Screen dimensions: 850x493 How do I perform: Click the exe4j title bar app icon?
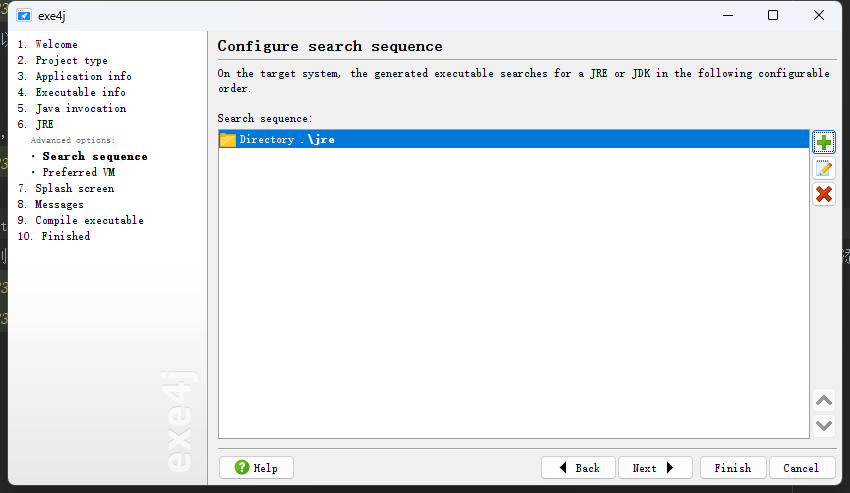click(24, 16)
